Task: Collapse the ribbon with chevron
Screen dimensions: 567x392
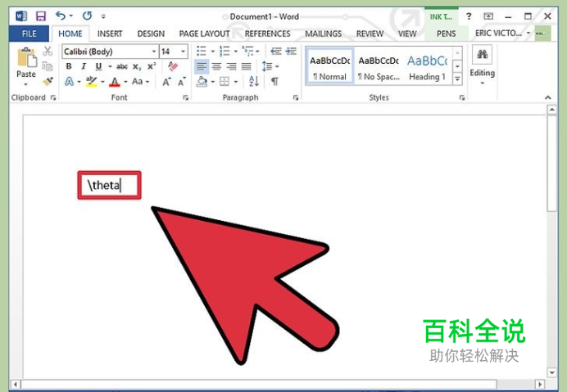Action: pos(548,97)
